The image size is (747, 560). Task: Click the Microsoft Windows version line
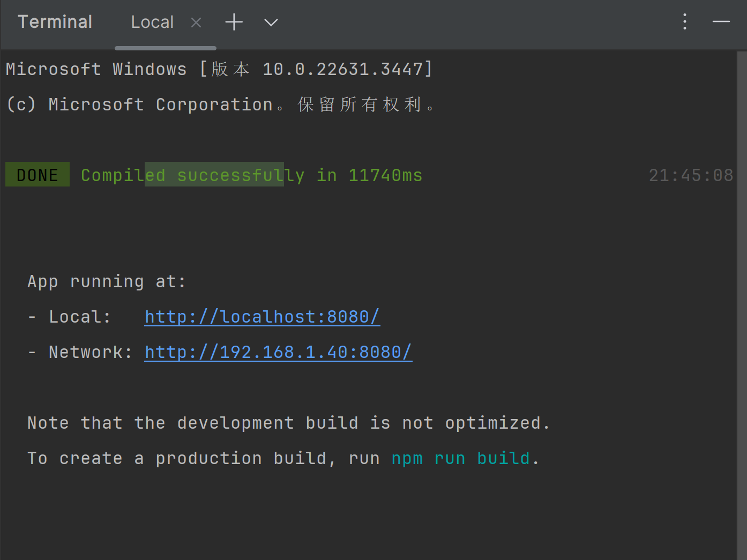[219, 69]
